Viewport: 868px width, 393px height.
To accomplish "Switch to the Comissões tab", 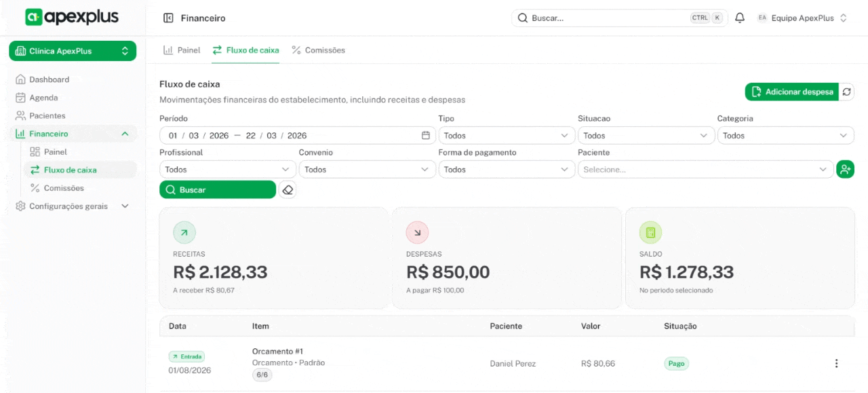I will [x=318, y=50].
